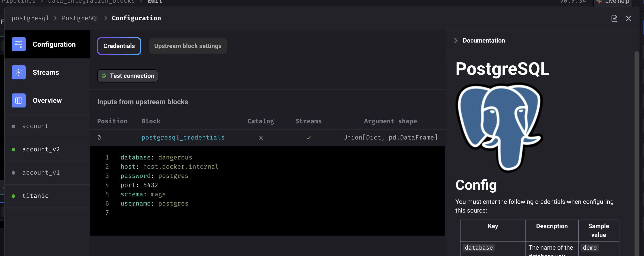This screenshot has height=256, width=644.
Task: Click the Argument shape column header
Action: tap(390, 121)
